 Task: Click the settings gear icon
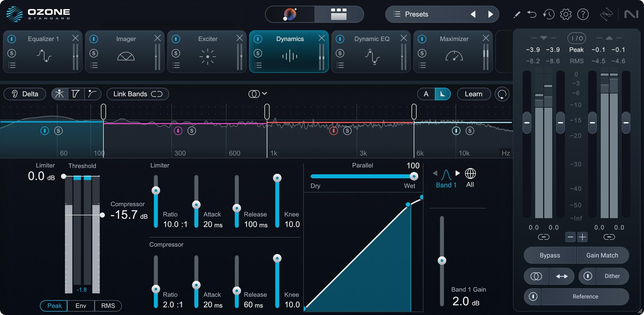[566, 14]
